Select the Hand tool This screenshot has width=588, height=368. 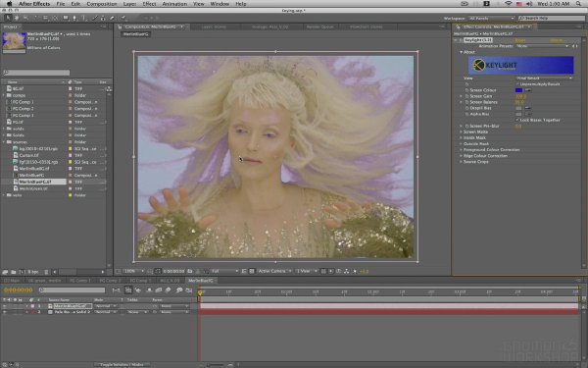pyautogui.click(x=17, y=18)
